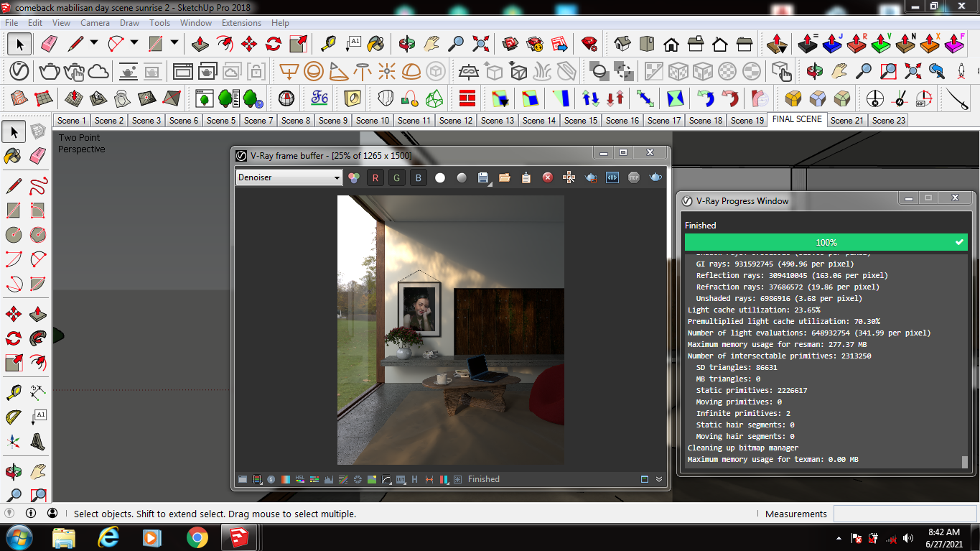Open the Window menu
Screen dimensions: 980x551
click(196, 22)
